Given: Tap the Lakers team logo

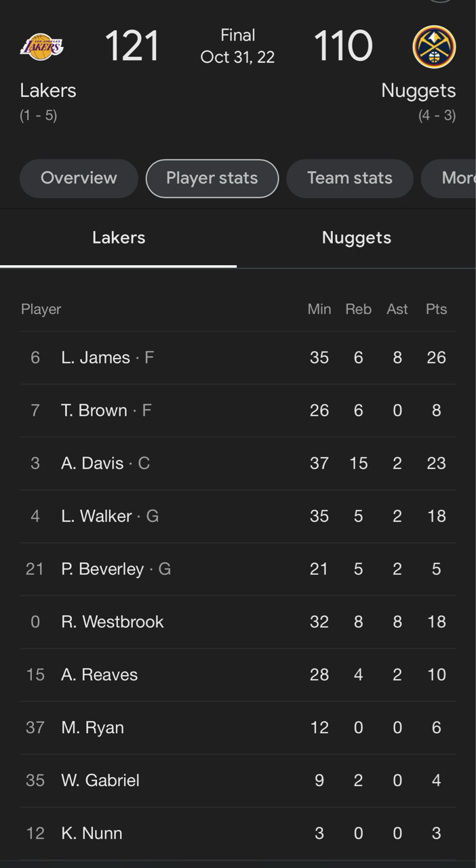Looking at the screenshot, I should pyautogui.click(x=42, y=47).
